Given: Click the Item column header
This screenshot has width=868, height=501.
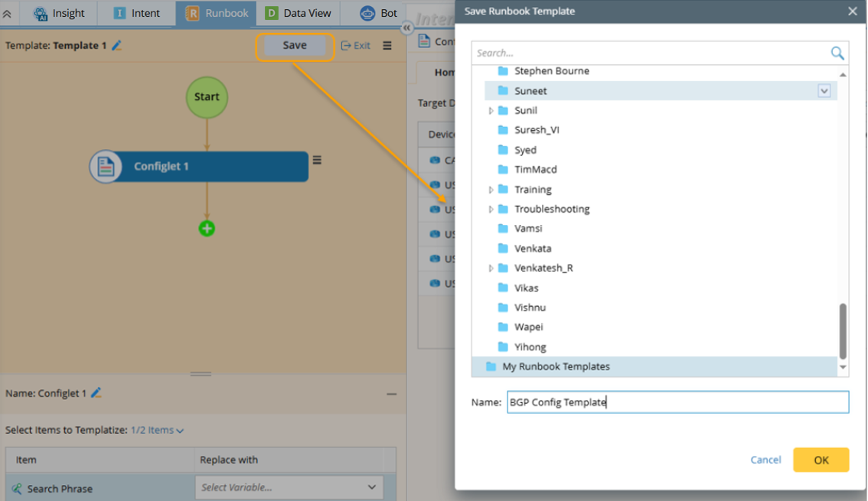Looking at the screenshot, I should (100, 460).
